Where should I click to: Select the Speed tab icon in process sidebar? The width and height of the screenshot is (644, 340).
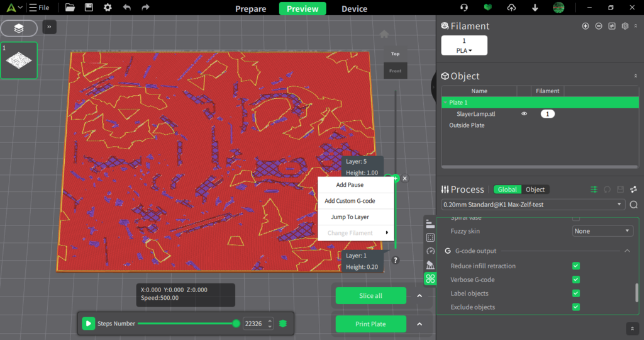(x=430, y=251)
